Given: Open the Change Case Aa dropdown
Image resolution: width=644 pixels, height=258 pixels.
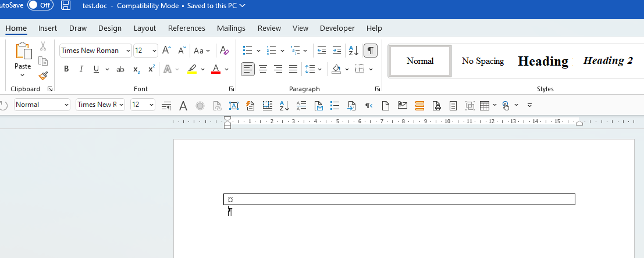Looking at the screenshot, I should tap(202, 51).
